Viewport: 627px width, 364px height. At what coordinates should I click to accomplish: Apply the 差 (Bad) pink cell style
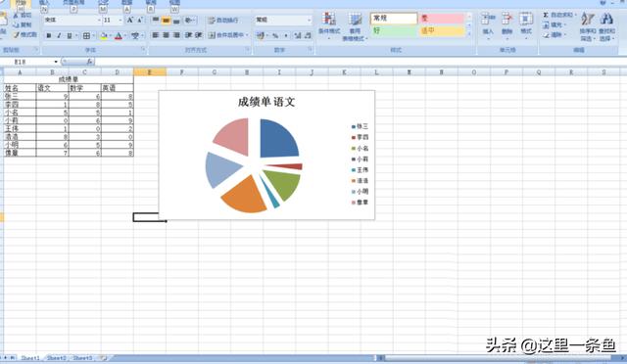click(442, 19)
